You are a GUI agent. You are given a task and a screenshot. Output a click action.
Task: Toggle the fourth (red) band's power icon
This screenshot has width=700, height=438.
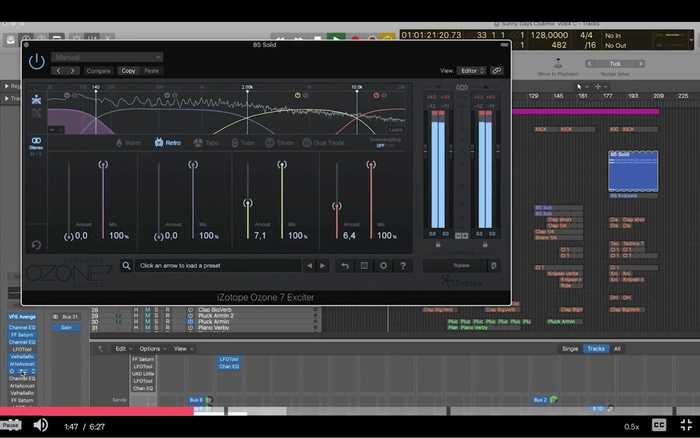tap(376, 96)
